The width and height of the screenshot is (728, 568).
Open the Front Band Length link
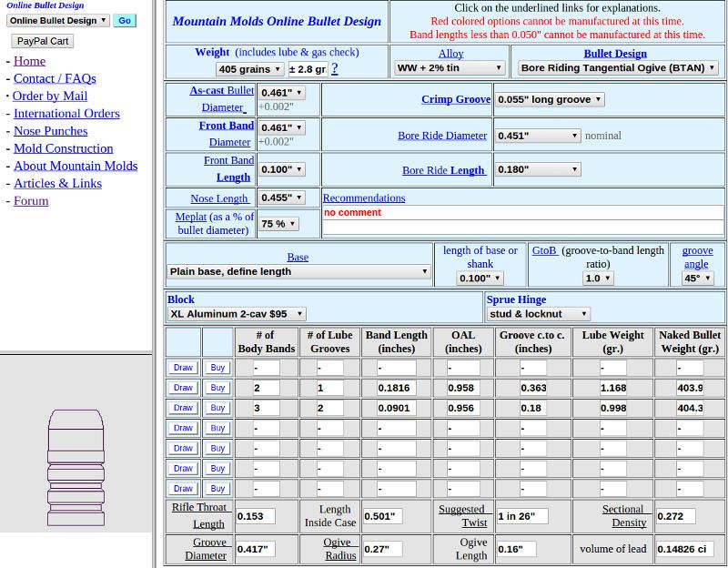(x=229, y=168)
